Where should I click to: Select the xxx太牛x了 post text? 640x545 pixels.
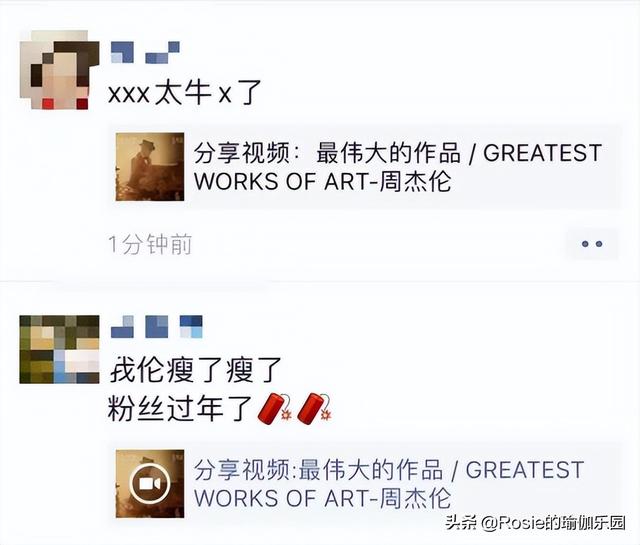[x=184, y=93]
